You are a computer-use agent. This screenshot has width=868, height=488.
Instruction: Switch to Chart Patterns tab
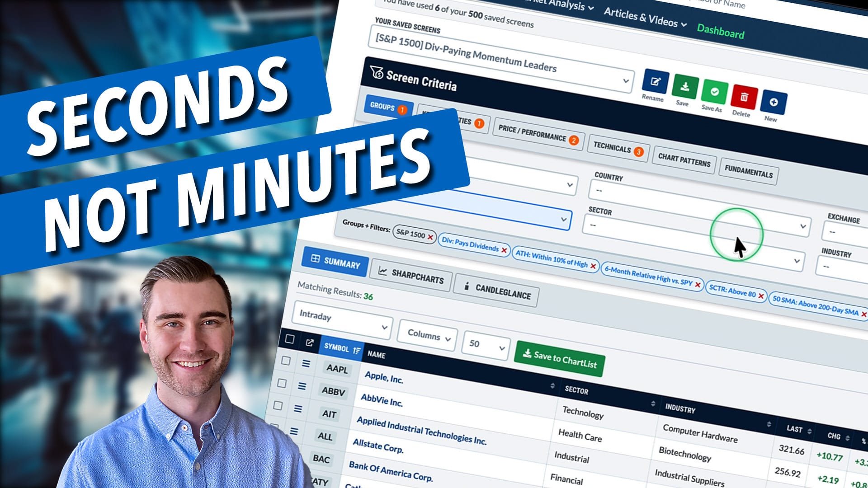[x=684, y=160]
